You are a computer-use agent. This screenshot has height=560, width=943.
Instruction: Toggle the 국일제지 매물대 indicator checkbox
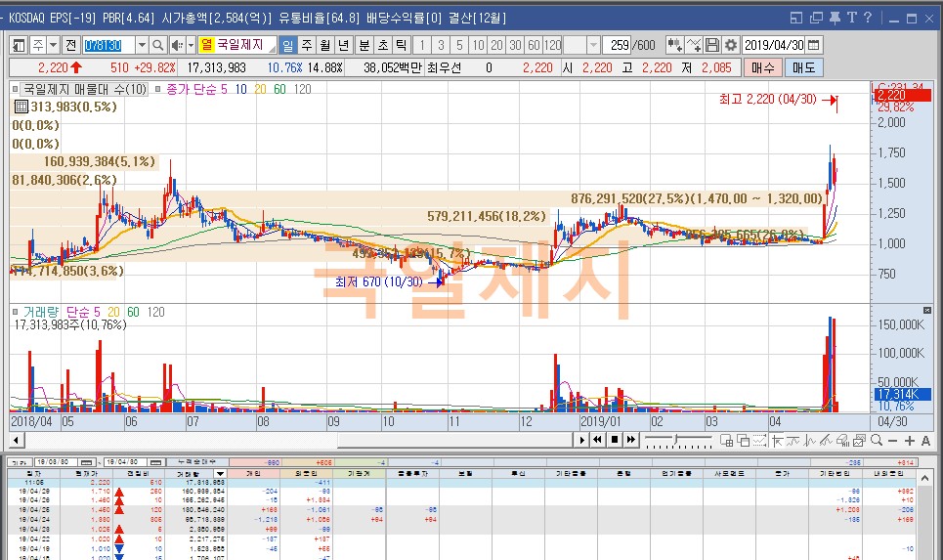15,89
